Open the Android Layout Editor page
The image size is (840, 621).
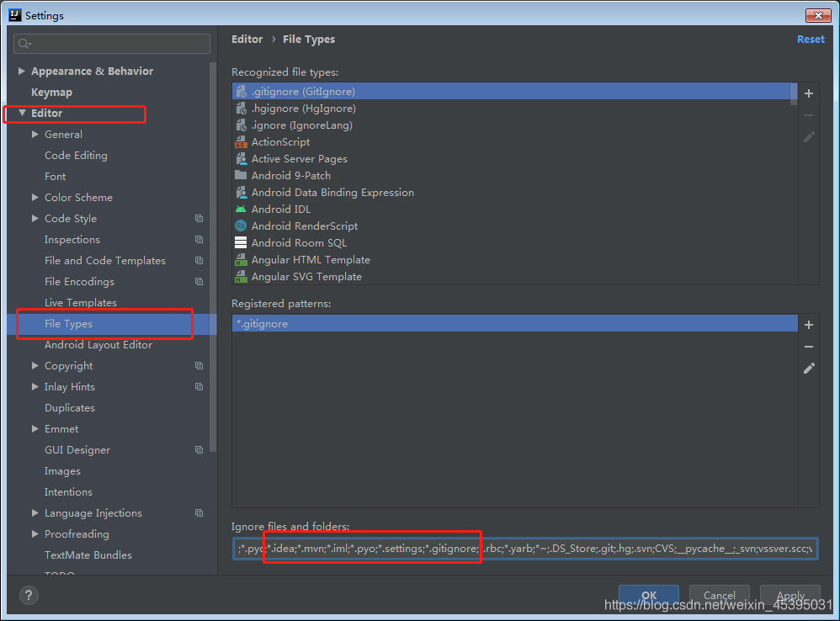(x=98, y=345)
